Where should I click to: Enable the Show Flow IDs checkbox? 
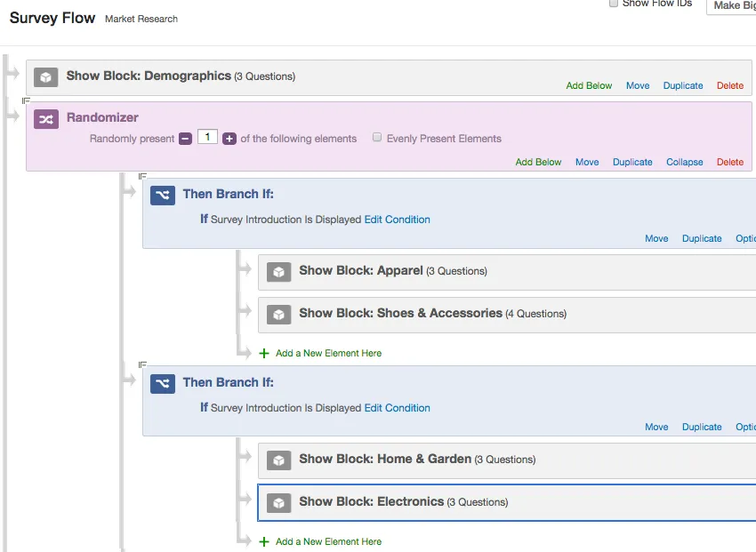(x=613, y=4)
